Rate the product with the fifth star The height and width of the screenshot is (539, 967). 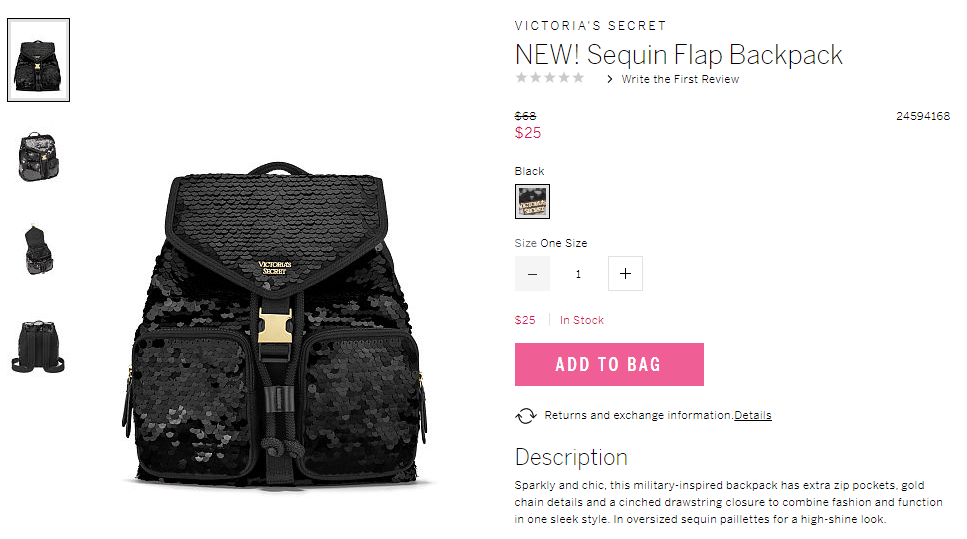578,78
